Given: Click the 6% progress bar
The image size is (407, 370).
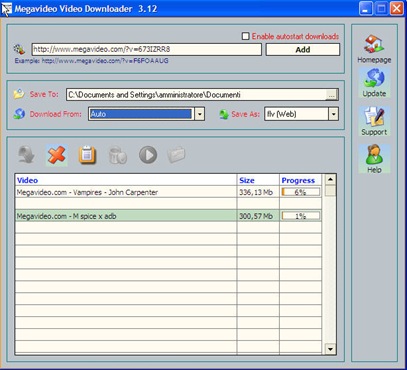Looking at the screenshot, I should click(x=301, y=192).
